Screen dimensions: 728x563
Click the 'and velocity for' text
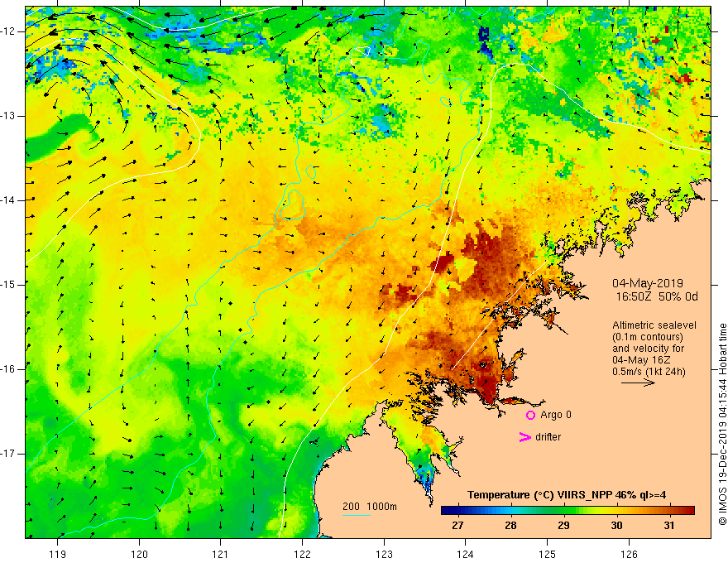tap(648, 349)
